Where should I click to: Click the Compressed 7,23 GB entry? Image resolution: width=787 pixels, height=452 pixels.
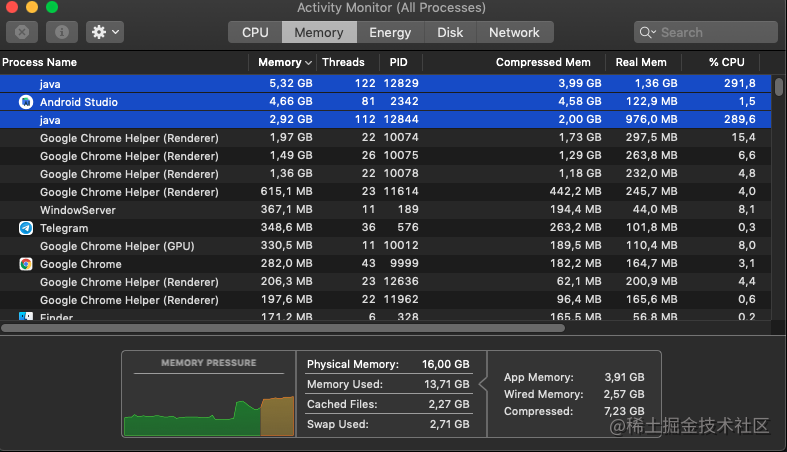pyautogui.click(x=574, y=411)
